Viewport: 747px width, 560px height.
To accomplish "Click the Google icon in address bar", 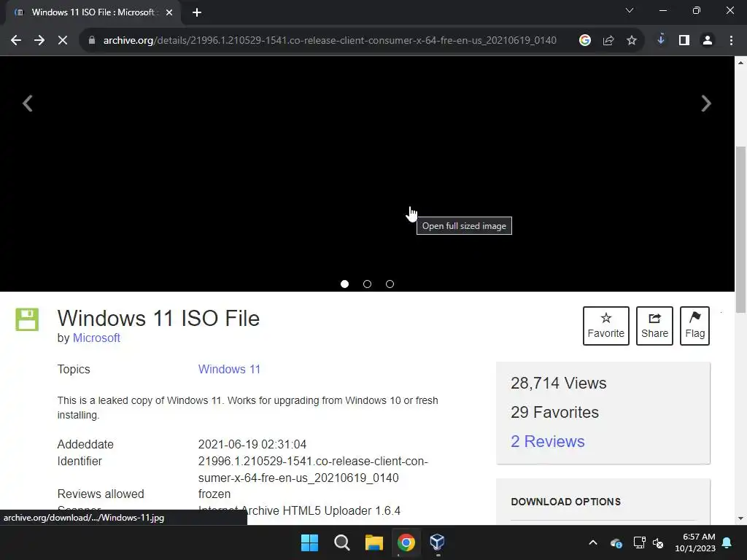I will (x=585, y=41).
